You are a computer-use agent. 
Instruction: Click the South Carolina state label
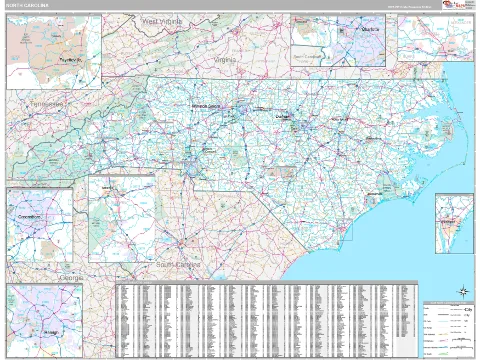[x=178, y=264]
